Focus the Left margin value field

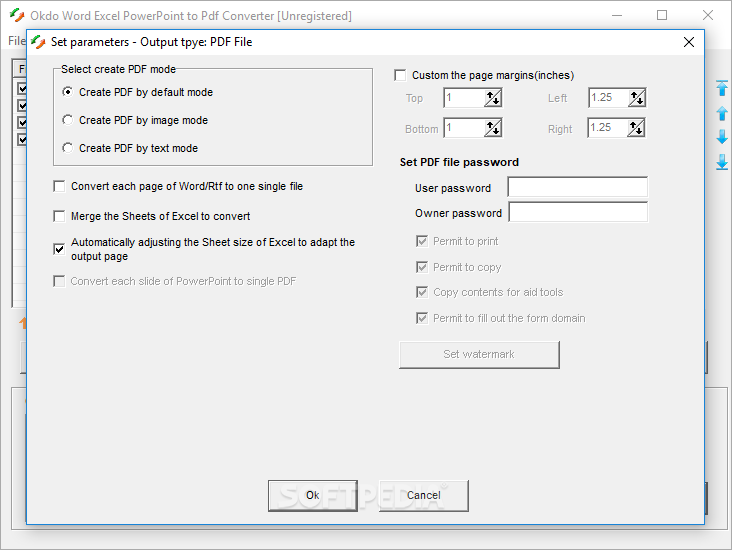point(608,98)
